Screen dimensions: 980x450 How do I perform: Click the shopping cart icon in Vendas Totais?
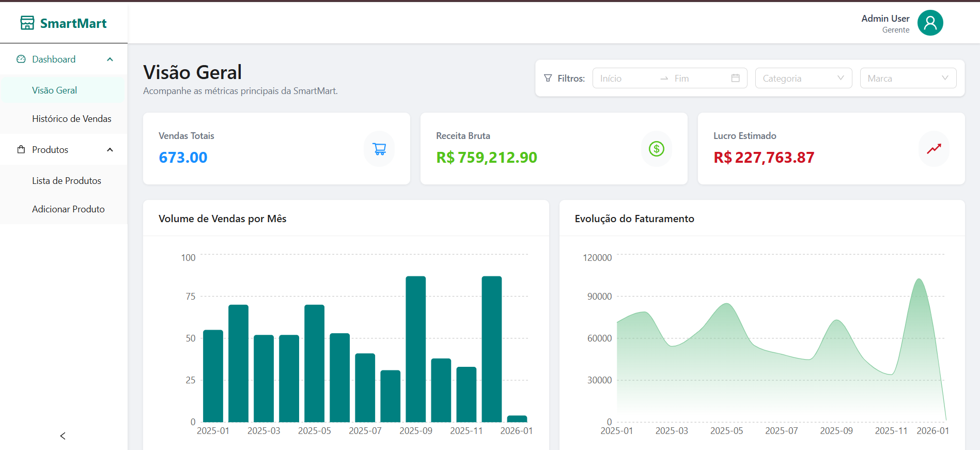click(x=379, y=149)
